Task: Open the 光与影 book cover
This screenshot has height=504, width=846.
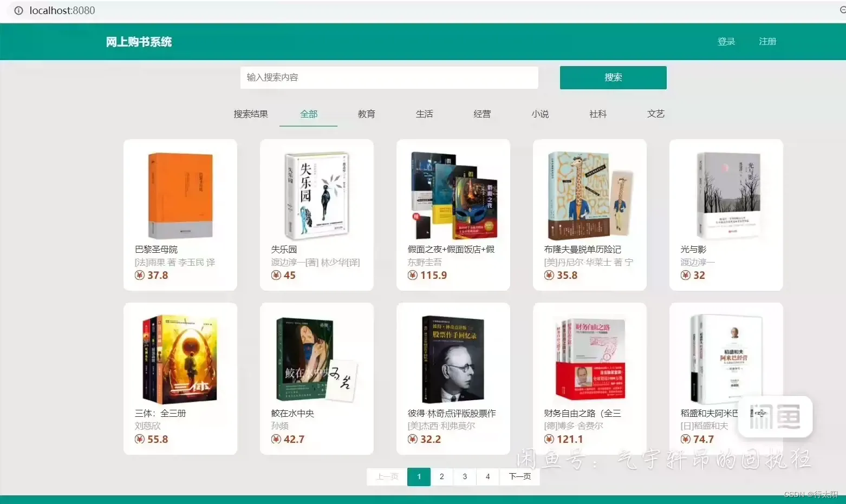Action: click(728, 195)
